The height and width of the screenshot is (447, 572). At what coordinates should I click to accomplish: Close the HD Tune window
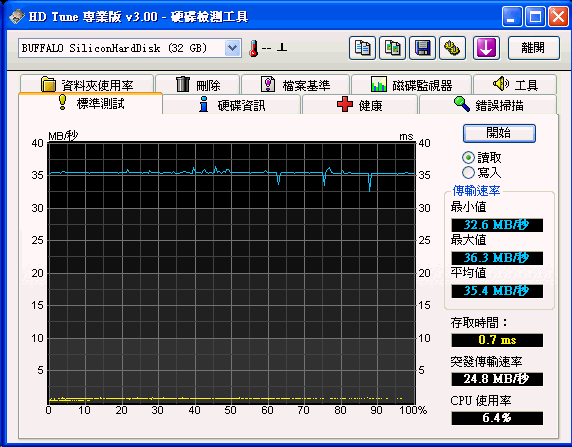tap(558, 16)
